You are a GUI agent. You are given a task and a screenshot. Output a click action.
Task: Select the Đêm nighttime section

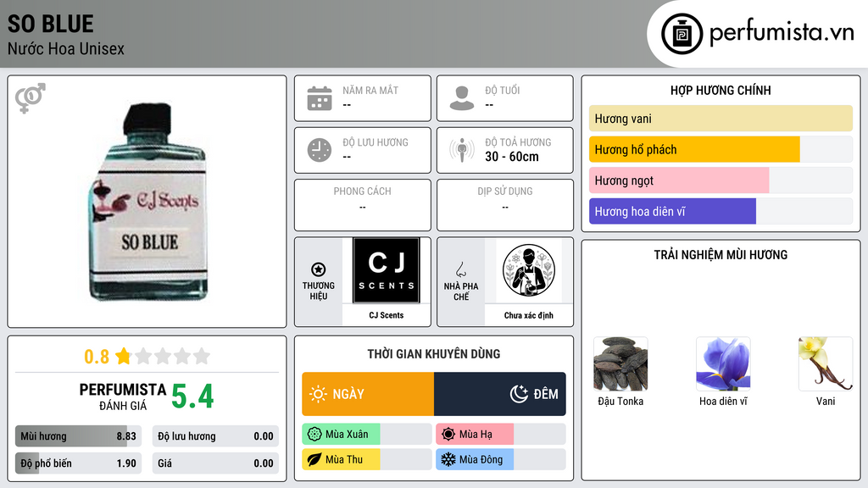click(500, 394)
